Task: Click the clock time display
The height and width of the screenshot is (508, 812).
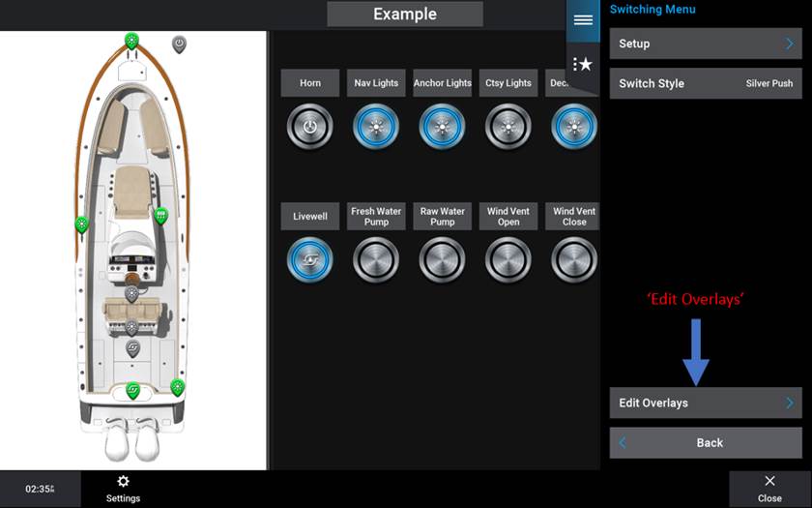Action: pos(40,489)
